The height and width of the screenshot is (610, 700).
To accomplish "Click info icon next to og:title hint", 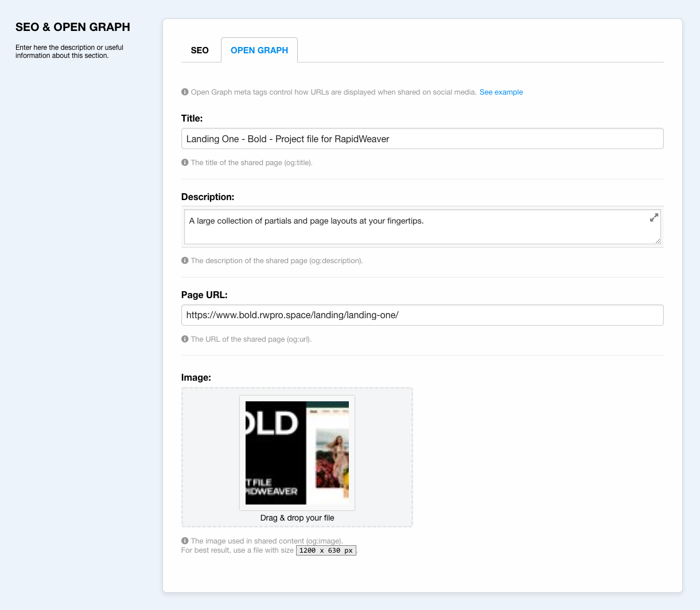I will (185, 162).
